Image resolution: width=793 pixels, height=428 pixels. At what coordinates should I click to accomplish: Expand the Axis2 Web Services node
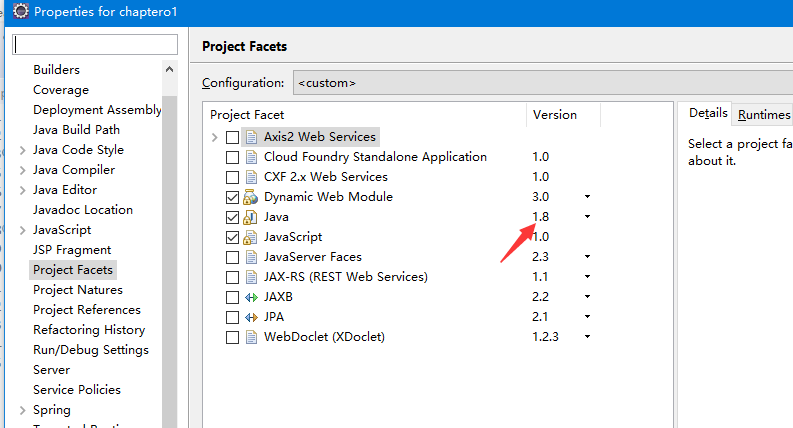coord(214,137)
